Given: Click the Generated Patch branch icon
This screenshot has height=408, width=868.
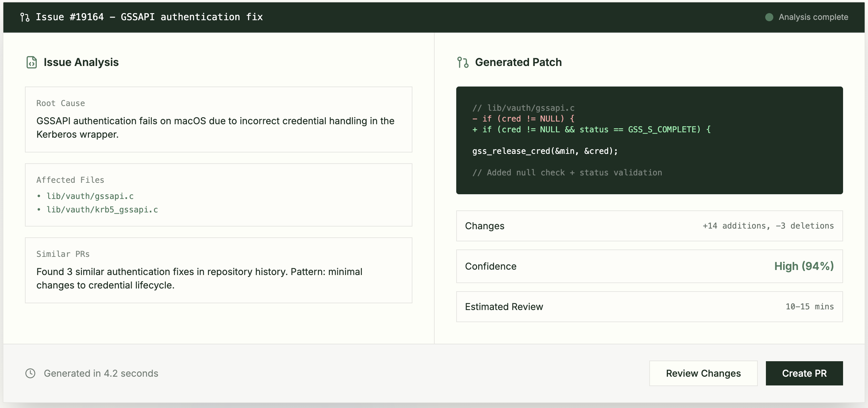Looking at the screenshot, I should tap(463, 62).
